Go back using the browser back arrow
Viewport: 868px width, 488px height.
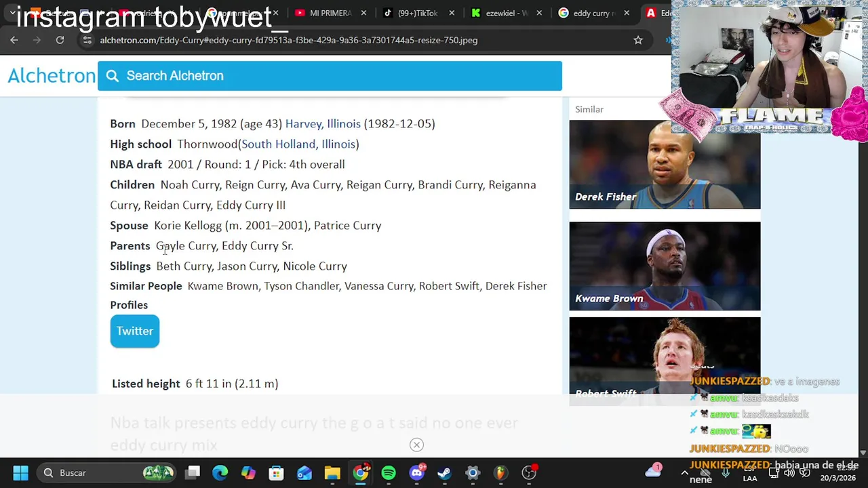[14, 40]
